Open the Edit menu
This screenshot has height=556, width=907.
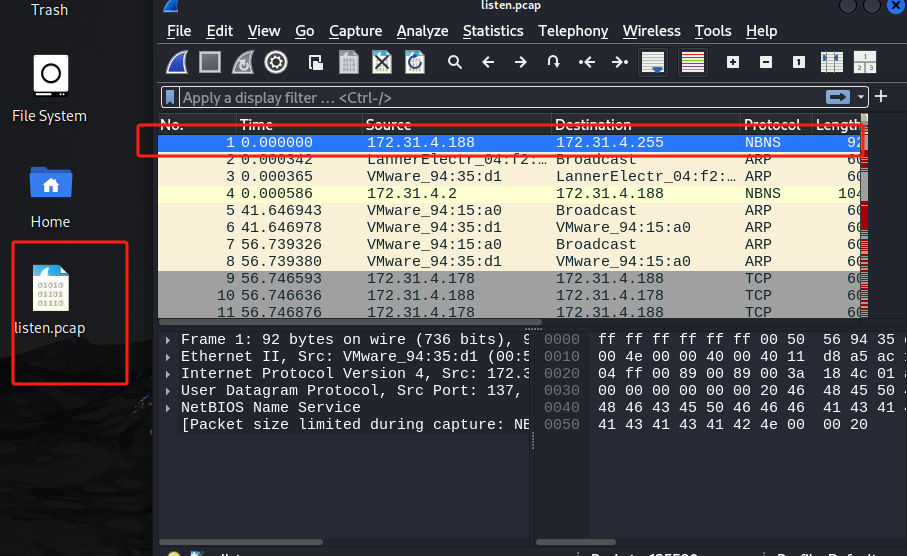coord(220,31)
